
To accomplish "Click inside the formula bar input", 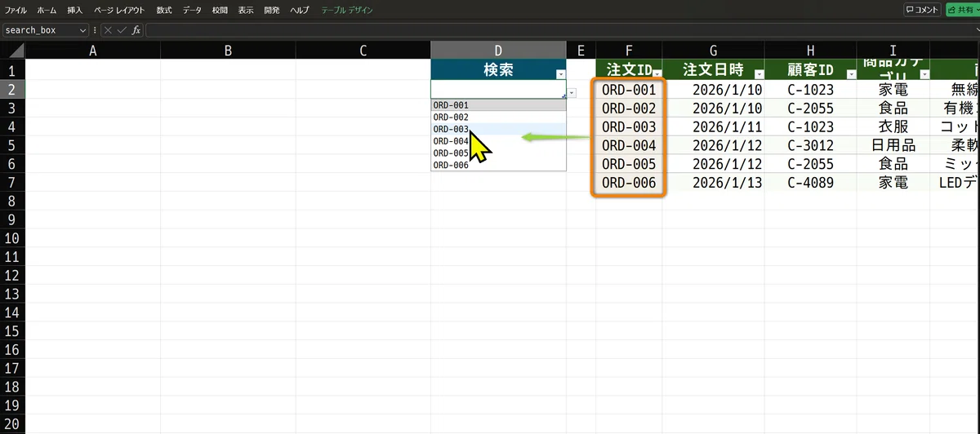I will [562, 30].
